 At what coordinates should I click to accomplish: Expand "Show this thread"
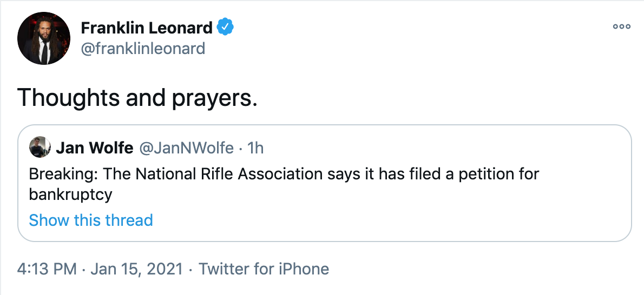pyautogui.click(x=91, y=220)
